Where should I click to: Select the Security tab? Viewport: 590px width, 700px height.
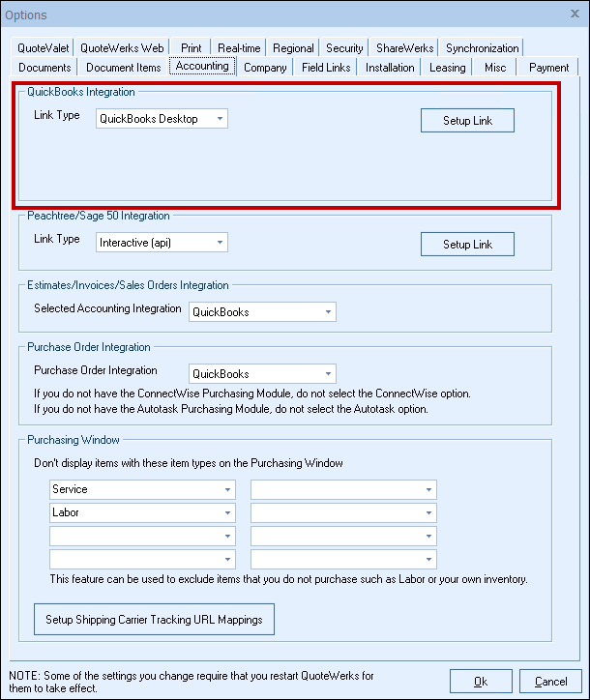click(344, 48)
